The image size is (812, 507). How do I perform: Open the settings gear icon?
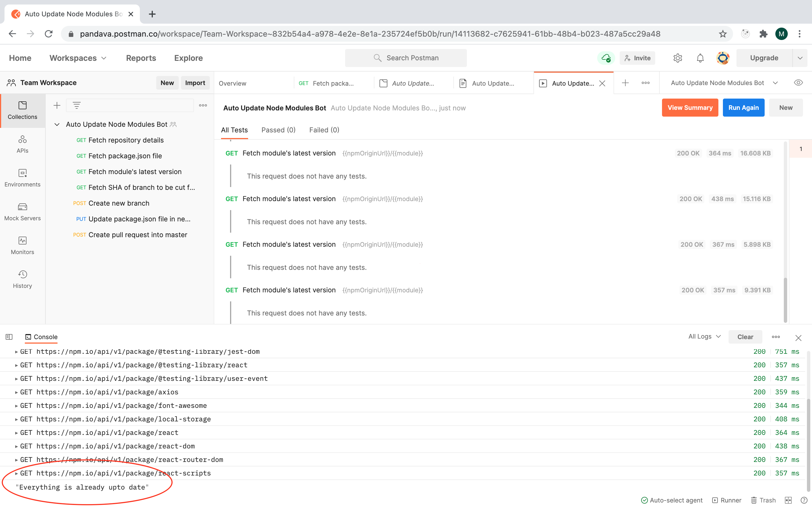coord(678,58)
